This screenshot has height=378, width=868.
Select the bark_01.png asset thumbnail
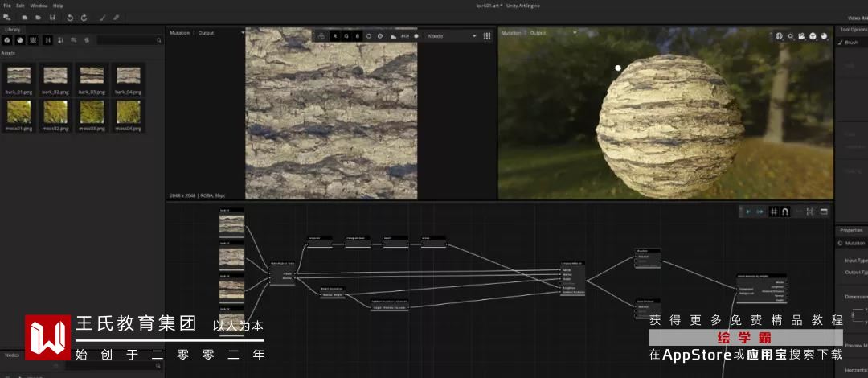18,76
